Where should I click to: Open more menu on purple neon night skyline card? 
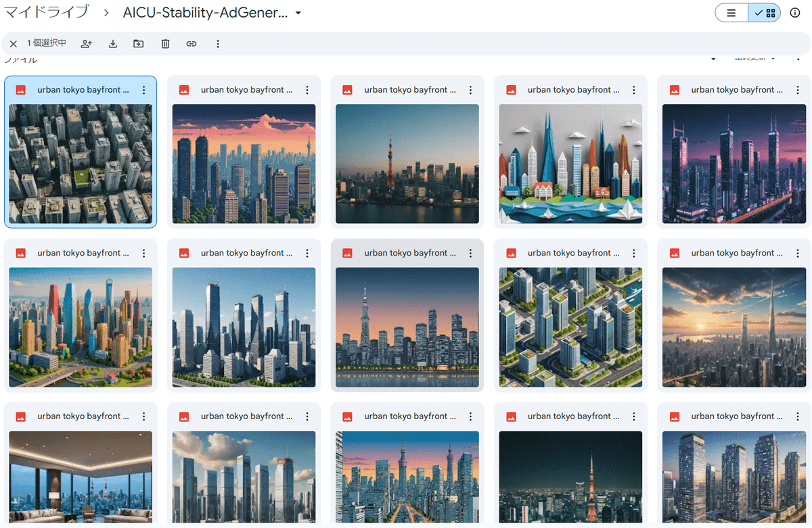(798, 90)
